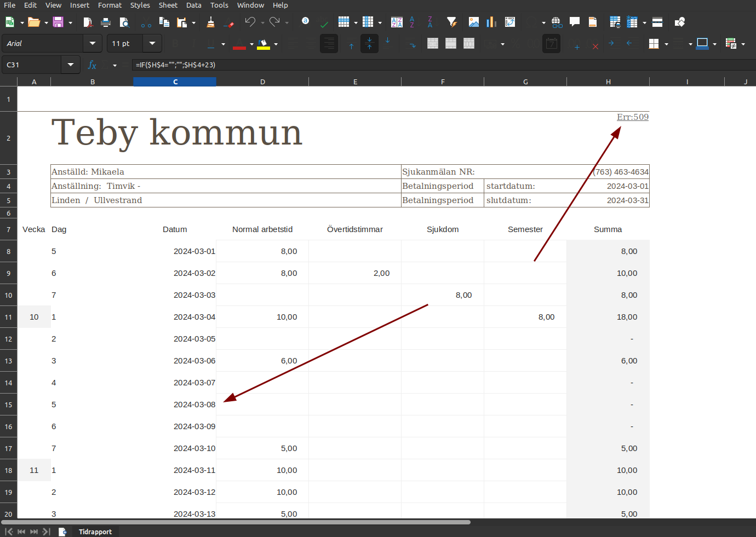This screenshot has height=537, width=756.
Task: Click the Merge and Center Cells icon
Action: (x=433, y=43)
